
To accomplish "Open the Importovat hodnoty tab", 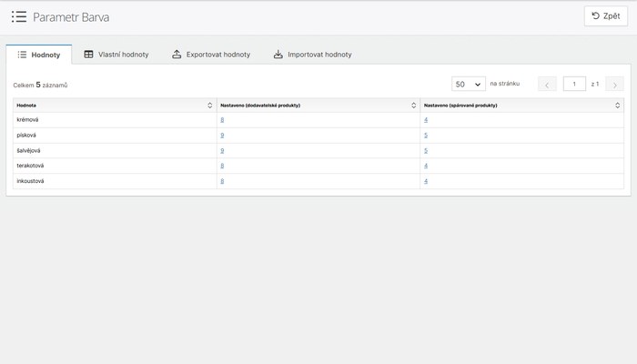I will pos(312,55).
